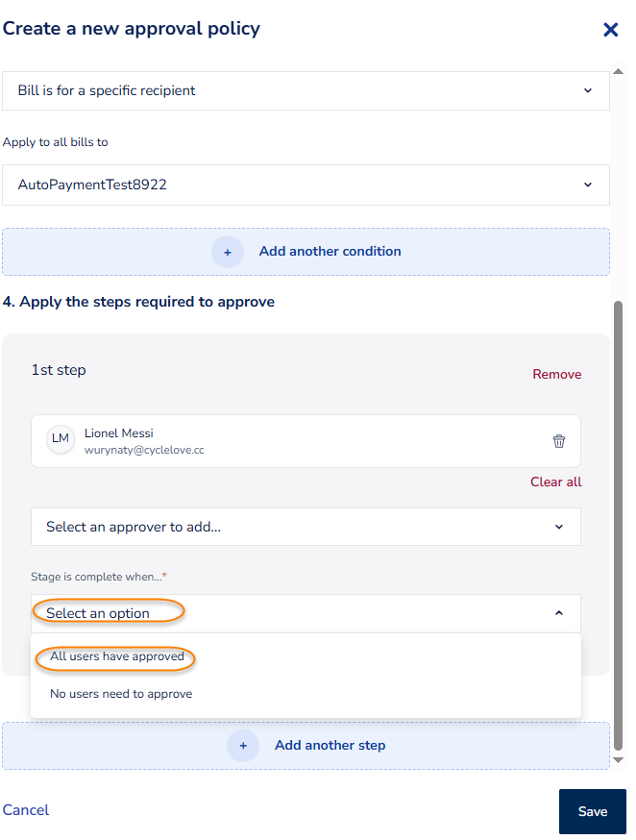Click Clear all approvers
Screen dimensions: 636x840
tap(555, 482)
